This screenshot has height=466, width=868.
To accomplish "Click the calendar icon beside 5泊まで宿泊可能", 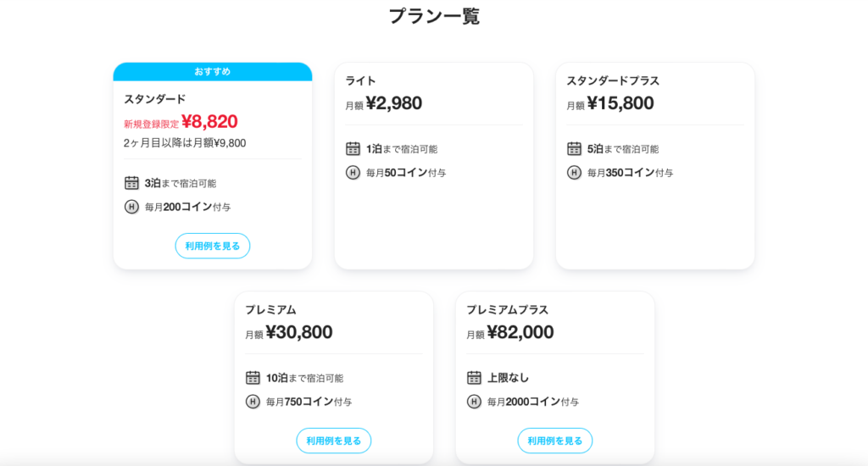I will coord(574,148).
